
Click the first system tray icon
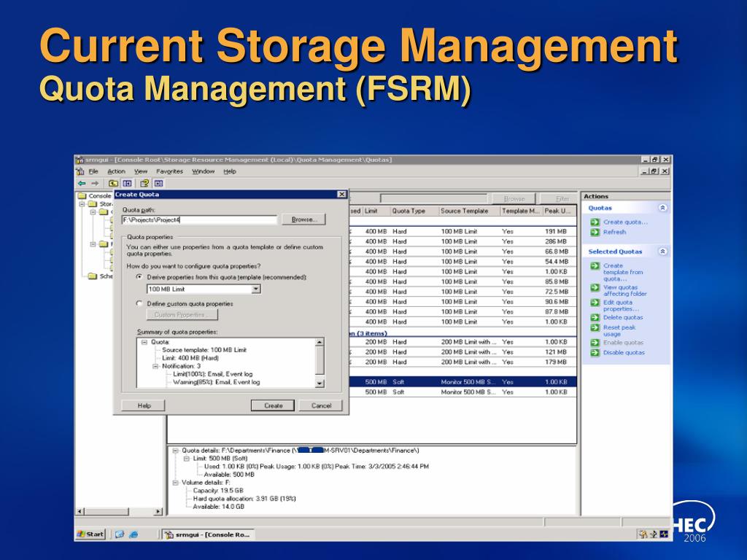pyautogui.click(x=643, y=534)
